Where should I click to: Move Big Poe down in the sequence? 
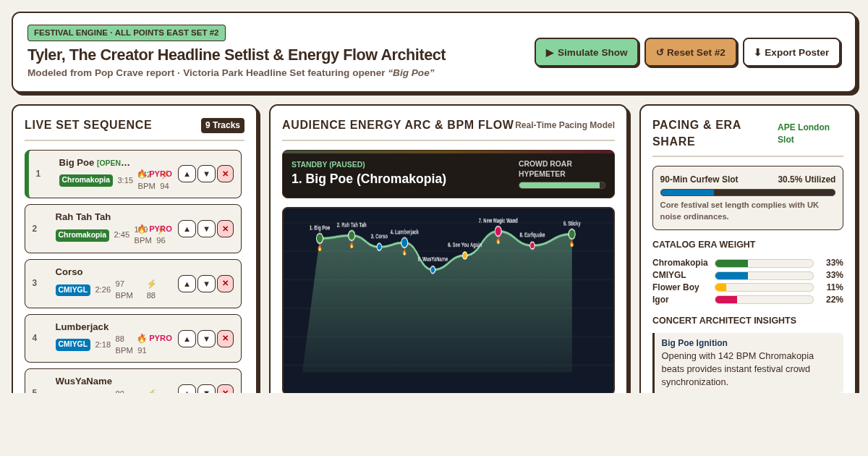[x=206, y=174]
